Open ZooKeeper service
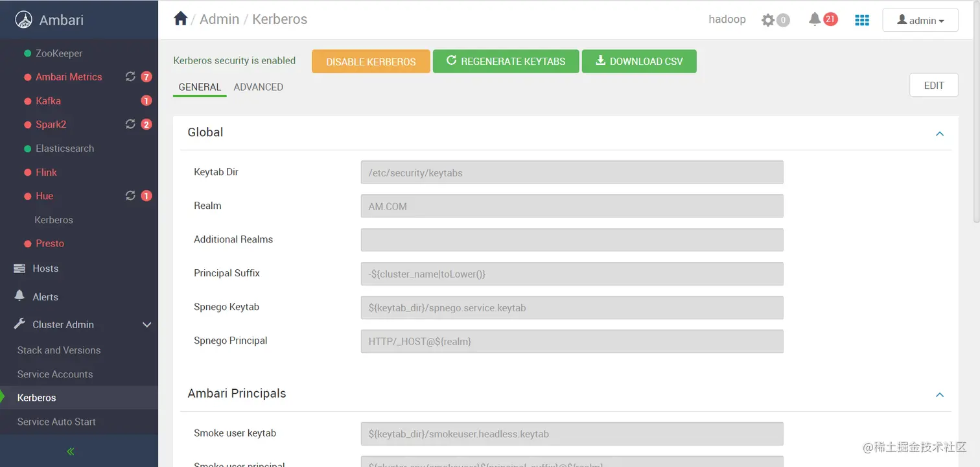 tap(59, 53)
